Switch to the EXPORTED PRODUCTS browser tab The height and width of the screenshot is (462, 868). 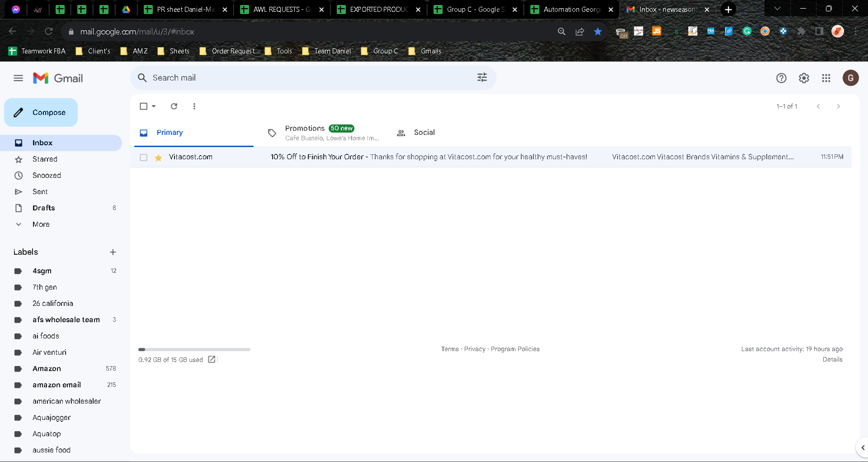click(x=379, y=10)
